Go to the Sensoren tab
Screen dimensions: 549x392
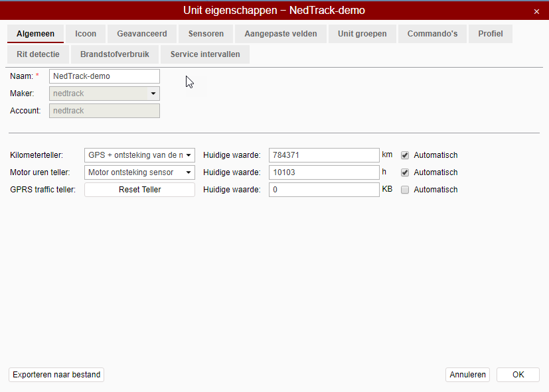(x=206, y=34)
